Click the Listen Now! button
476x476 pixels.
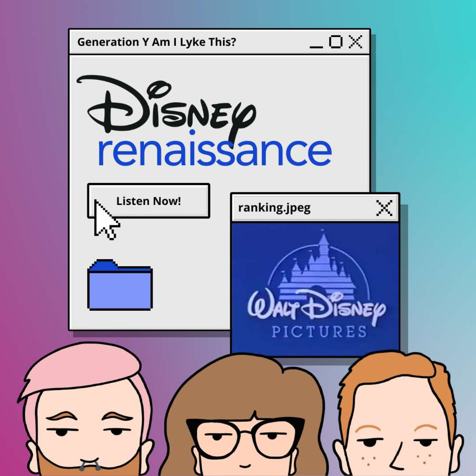[x=149, y=201]
